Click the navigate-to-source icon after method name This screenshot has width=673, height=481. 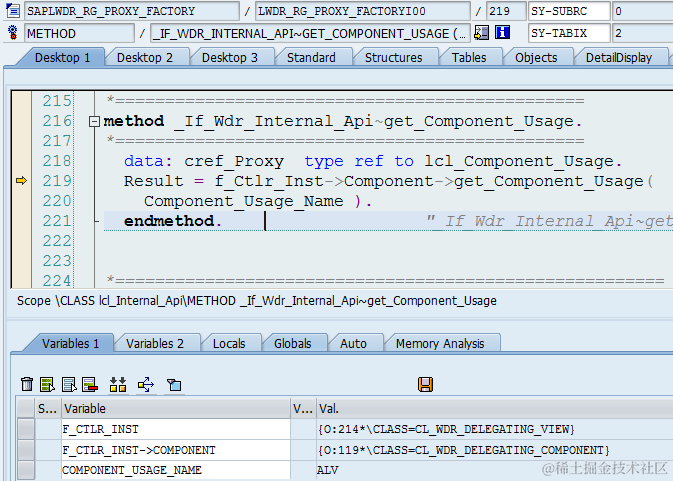[481, 33]
